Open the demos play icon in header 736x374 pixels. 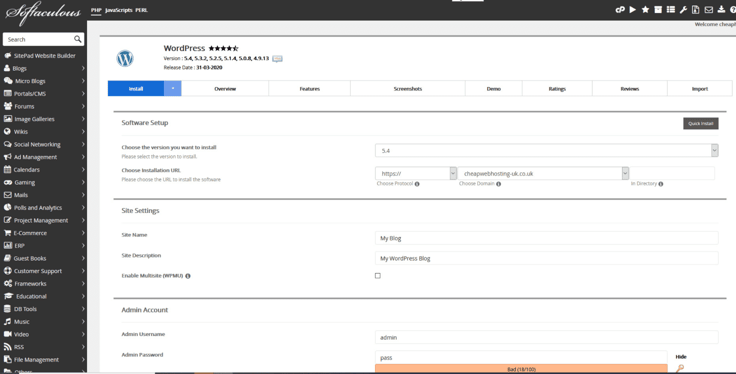pos(633,9)
